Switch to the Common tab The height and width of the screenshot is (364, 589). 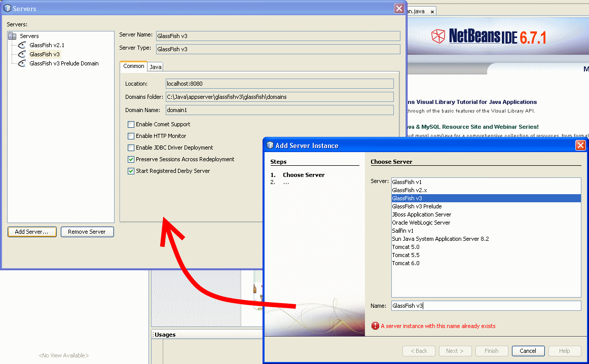pos(133,66)
